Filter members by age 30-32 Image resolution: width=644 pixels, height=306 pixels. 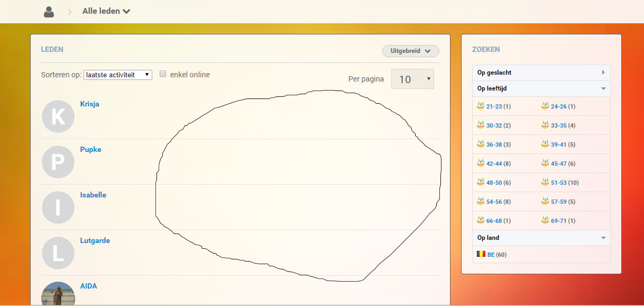[x=494, y=125]
